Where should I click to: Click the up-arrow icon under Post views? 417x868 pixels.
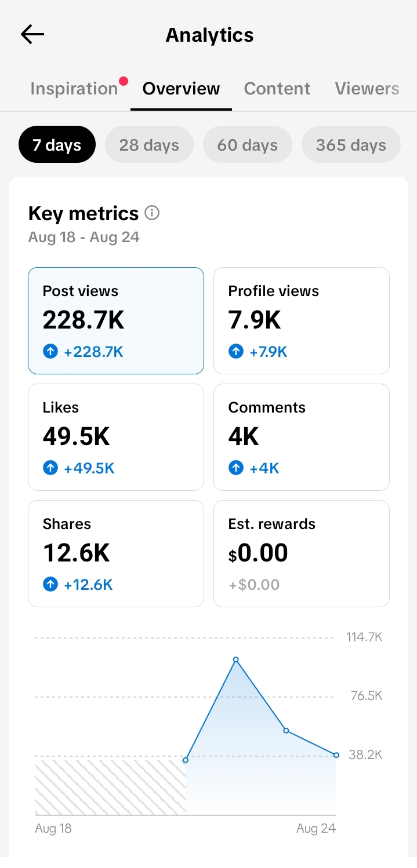coord(50,351)
